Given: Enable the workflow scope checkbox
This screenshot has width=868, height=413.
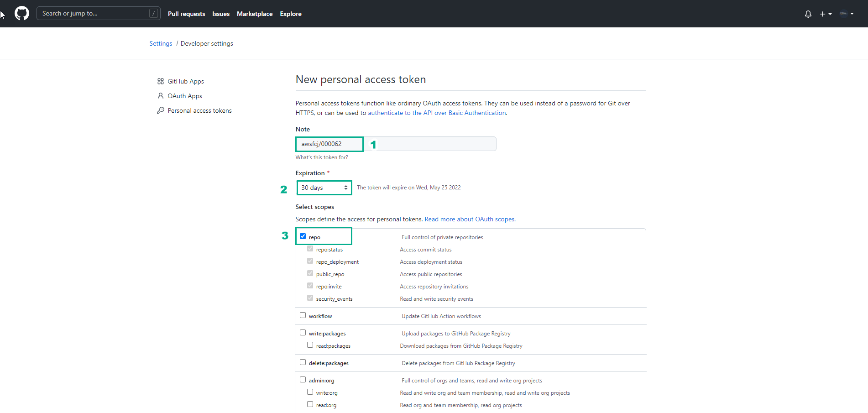Looking at the screenshot, I should [x=303, y=315].
